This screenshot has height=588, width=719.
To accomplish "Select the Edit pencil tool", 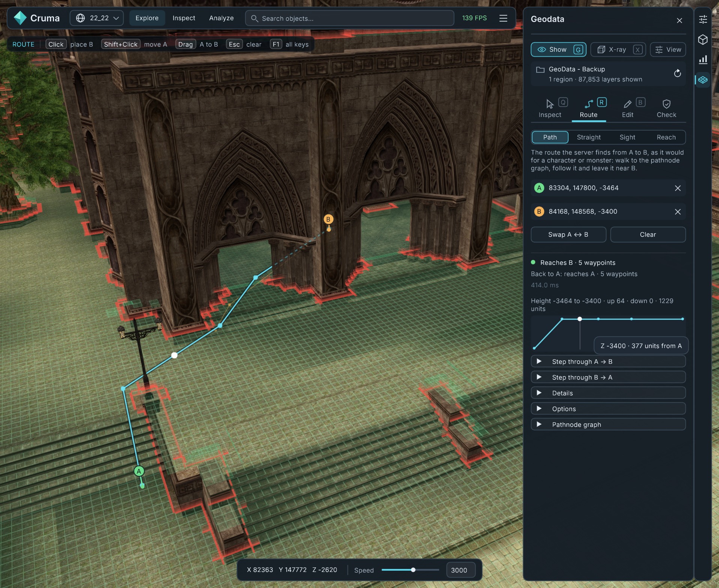I will (628, 108).
